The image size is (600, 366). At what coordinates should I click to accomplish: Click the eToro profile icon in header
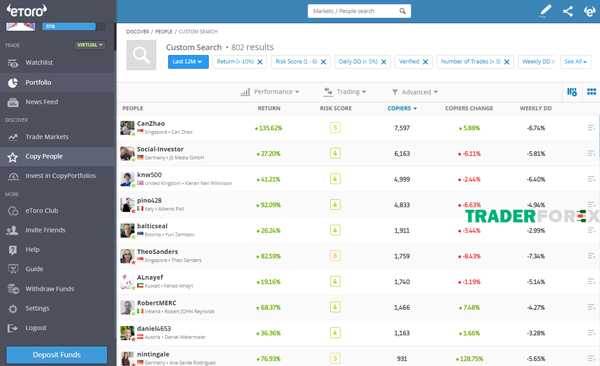tap(589, 11)
